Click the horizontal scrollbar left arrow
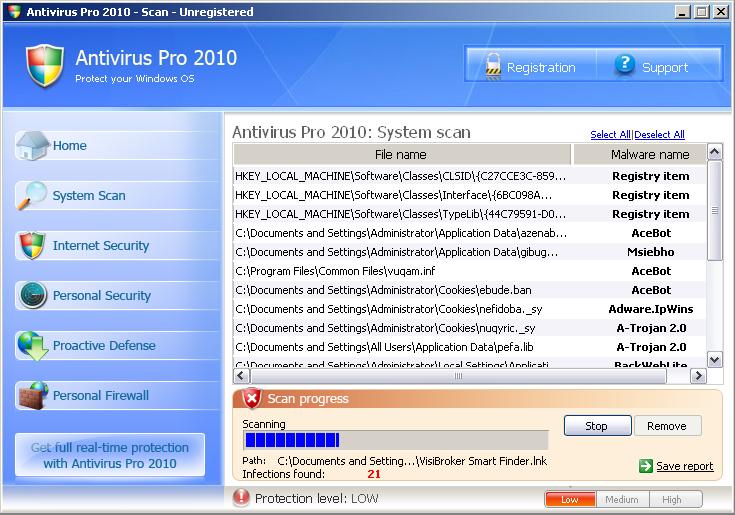Screen dimensions: 735x515 [241, 375]
